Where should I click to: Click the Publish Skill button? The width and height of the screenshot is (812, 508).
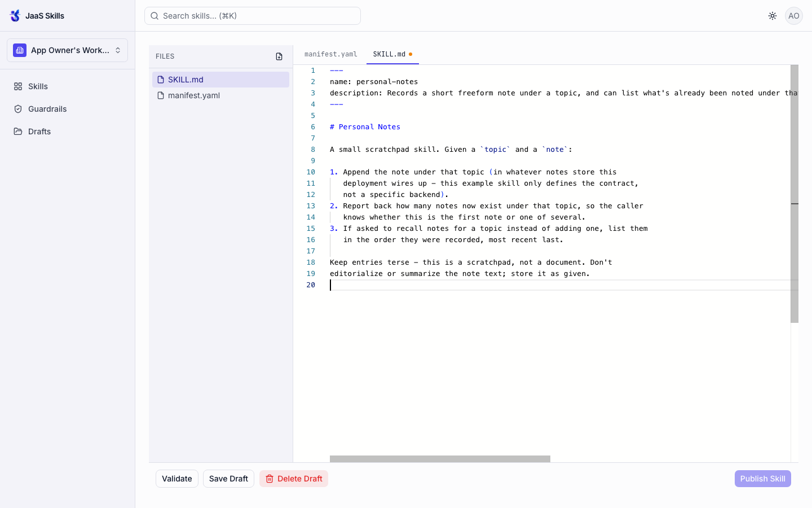pos(763,479)
